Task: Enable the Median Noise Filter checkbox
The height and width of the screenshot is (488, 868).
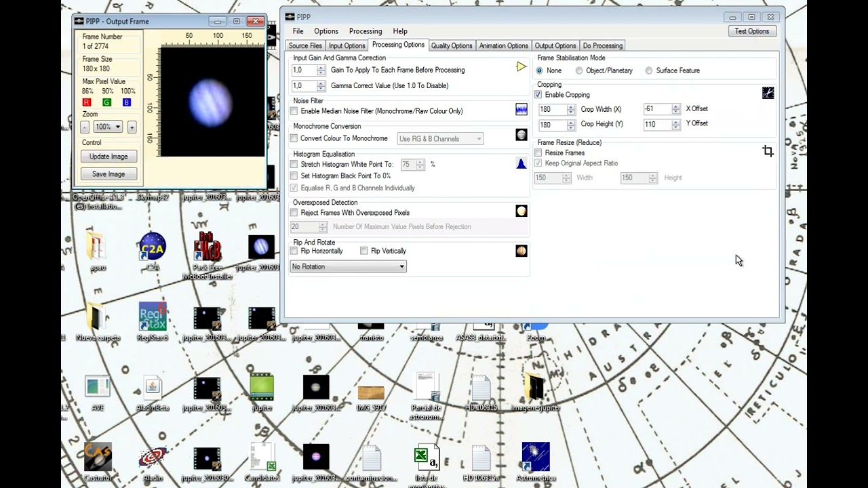Action: pos(294,111)
